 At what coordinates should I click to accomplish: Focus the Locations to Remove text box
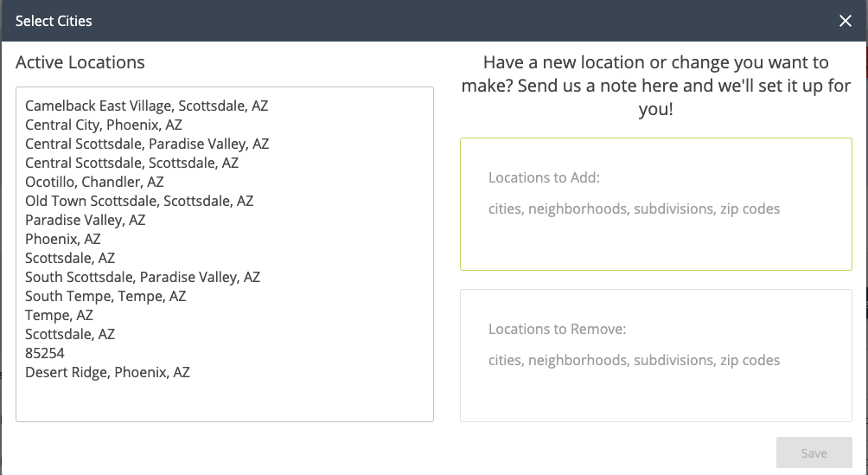[655, 355]
